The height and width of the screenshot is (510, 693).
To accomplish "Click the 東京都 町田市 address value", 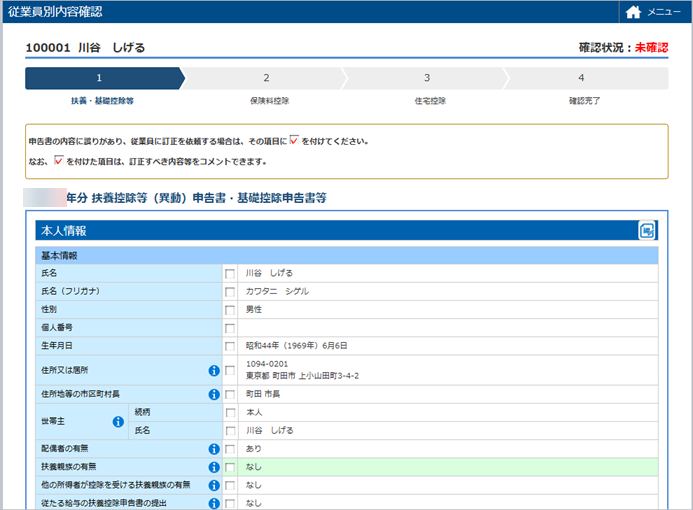I will tap(302, 376).
